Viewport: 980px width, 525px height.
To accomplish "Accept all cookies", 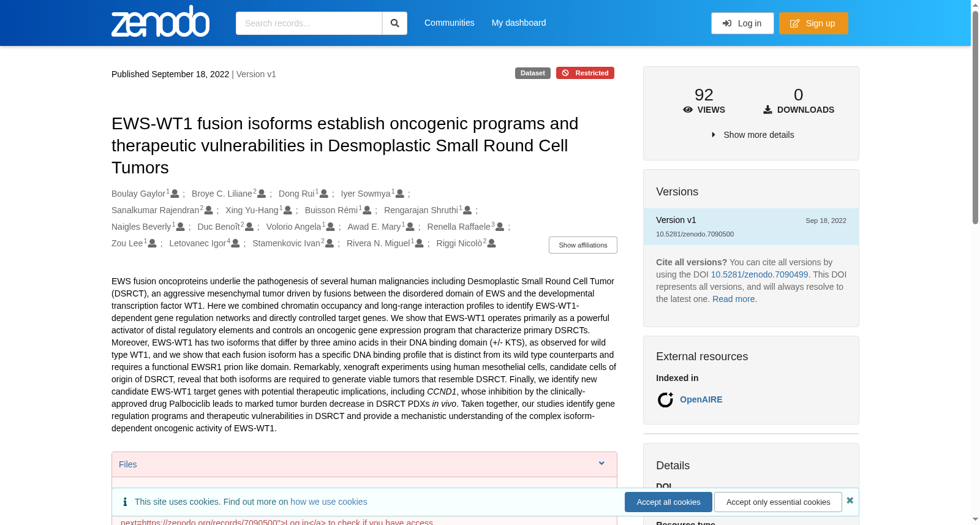I will pos(668,502).
